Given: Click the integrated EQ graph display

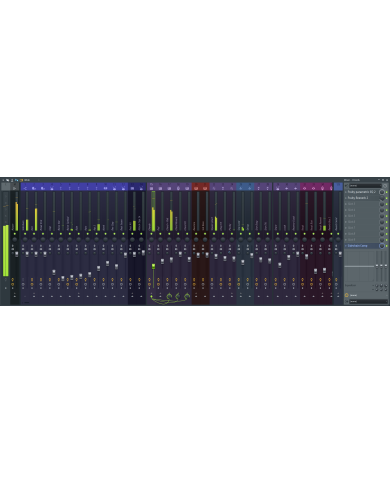Looking at the screenshot, I should pyautogui.click(x=359, y=266).
